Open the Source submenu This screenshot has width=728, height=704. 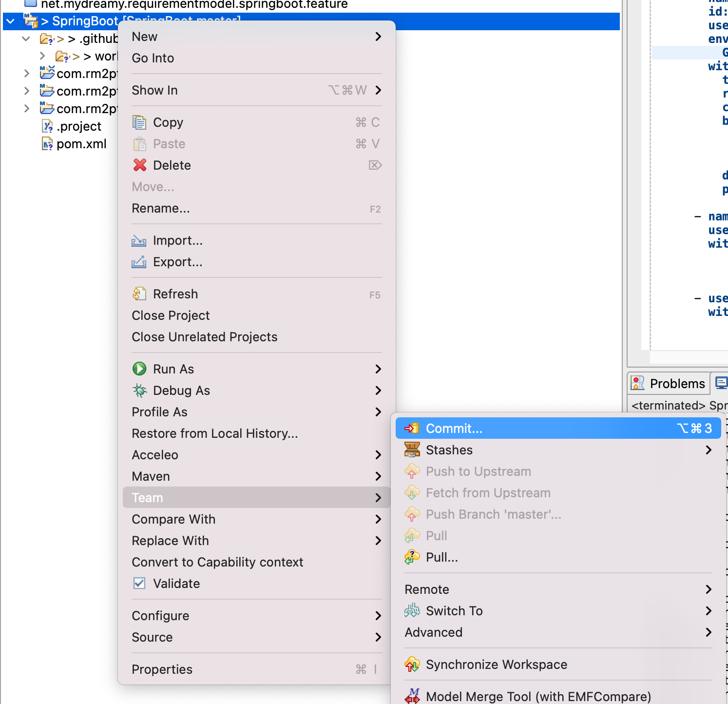pyautogui.click(x=256, y=637)
